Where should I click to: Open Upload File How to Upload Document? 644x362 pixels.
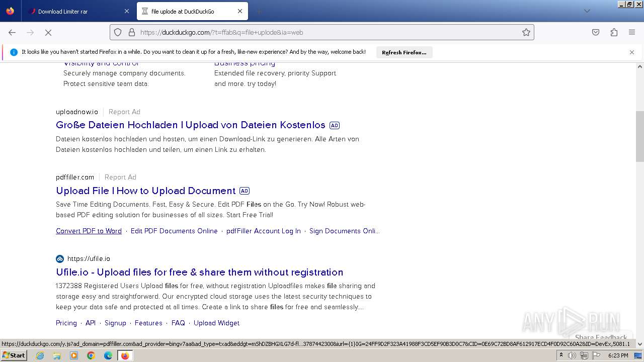click(x=146, y=191)
